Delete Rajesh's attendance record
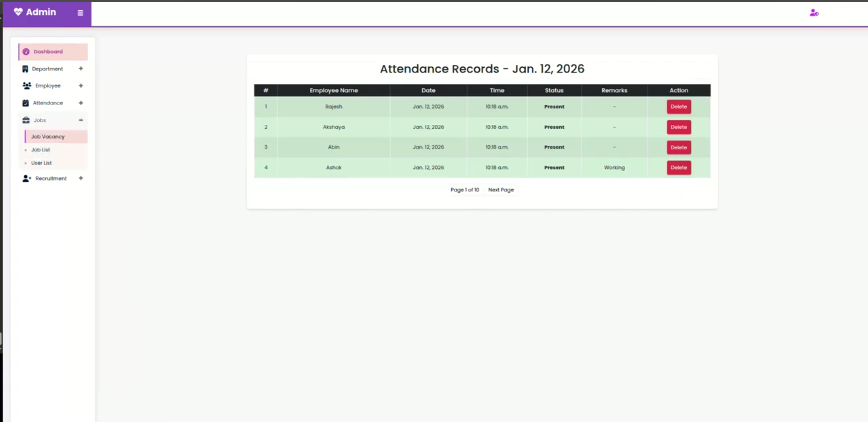 tap(679, 106)
